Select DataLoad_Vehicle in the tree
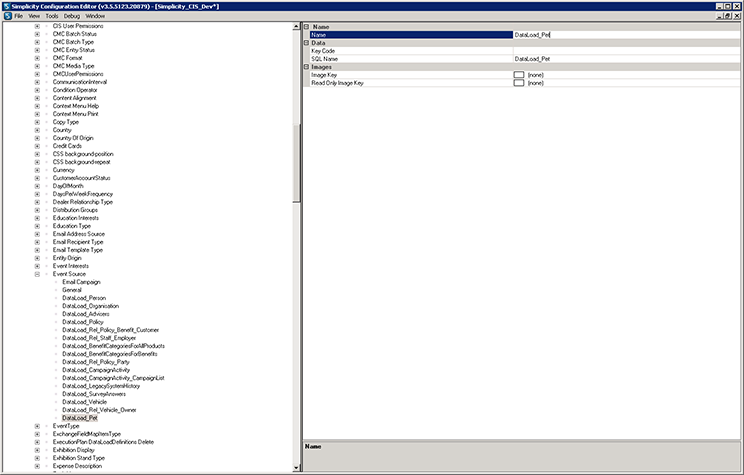Viewport: 744px width, 475px height. [84, 402]
